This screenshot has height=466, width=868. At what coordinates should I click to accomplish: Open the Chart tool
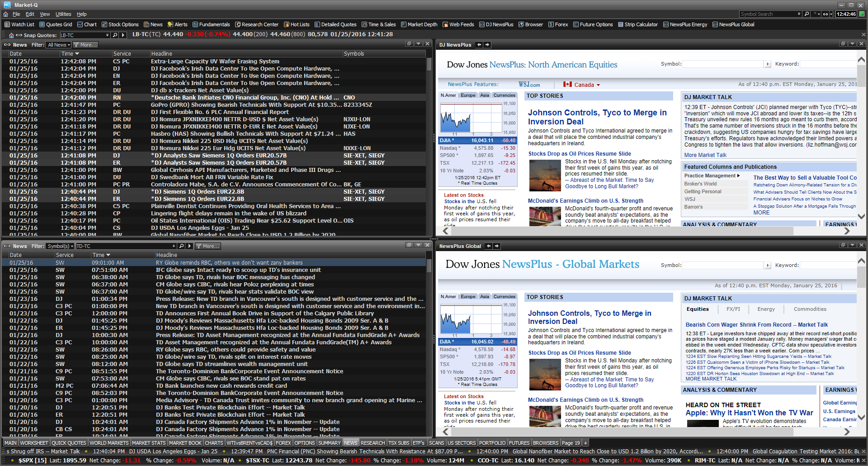87,24
